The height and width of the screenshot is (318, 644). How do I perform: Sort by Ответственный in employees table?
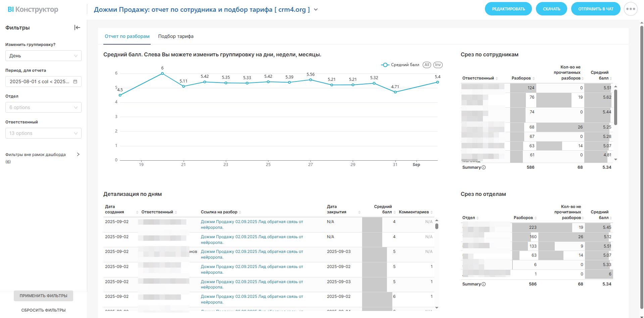pos(496,78)
